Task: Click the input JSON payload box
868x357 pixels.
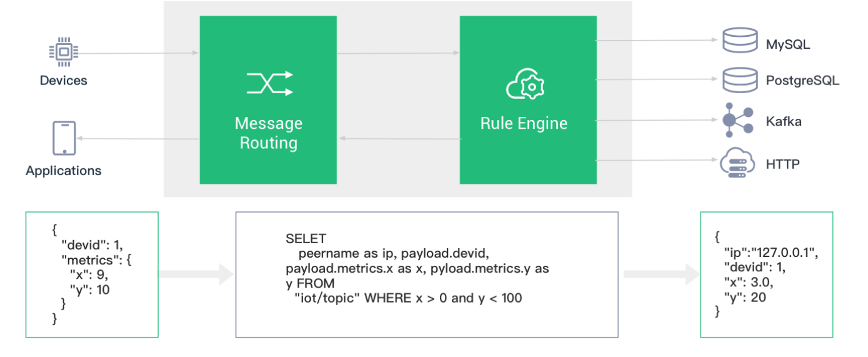Action: (x=92, y=274)
